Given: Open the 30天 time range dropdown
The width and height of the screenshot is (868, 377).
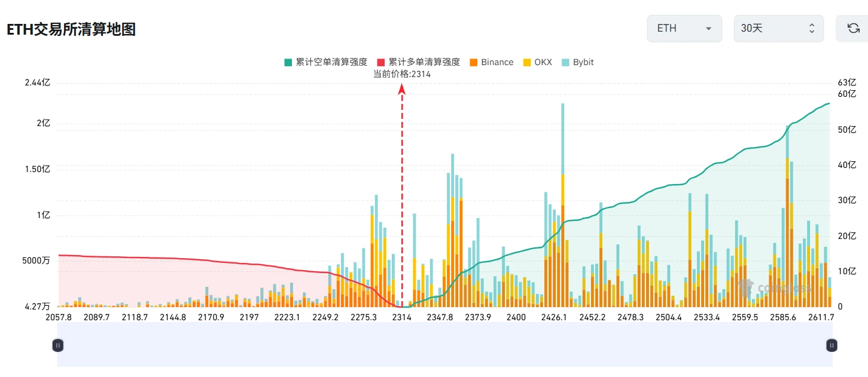Looking at the screenshot, I should coord(779,29).
